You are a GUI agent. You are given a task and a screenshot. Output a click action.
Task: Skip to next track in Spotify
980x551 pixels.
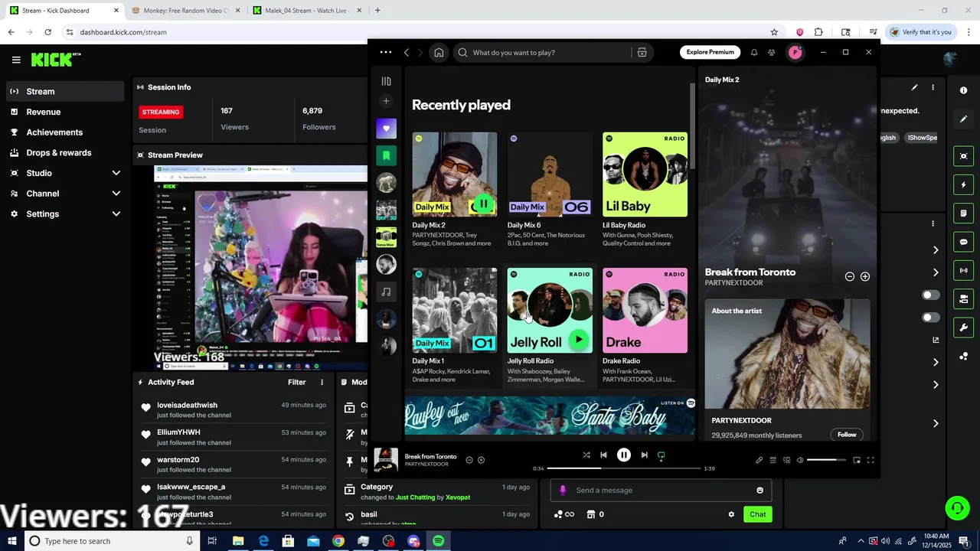point(644,455)
